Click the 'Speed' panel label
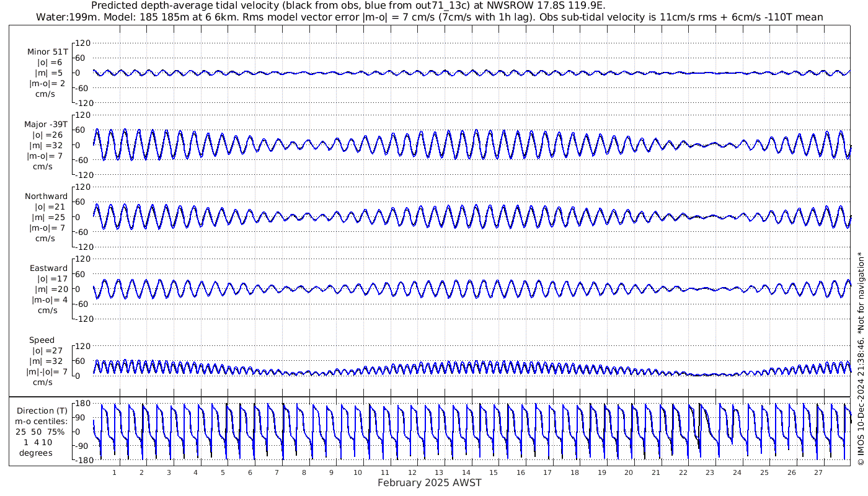868x496 pixels. pyautogui.click(x=42, y=340)
